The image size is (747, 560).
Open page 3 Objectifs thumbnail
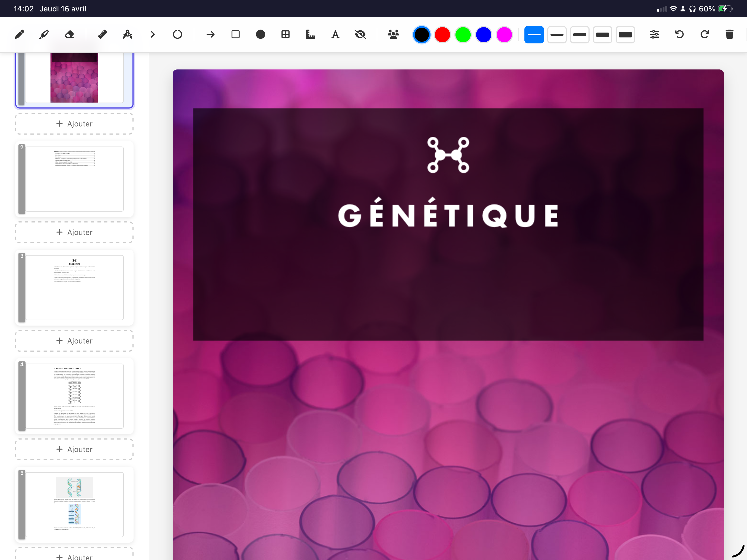point(74,288)
